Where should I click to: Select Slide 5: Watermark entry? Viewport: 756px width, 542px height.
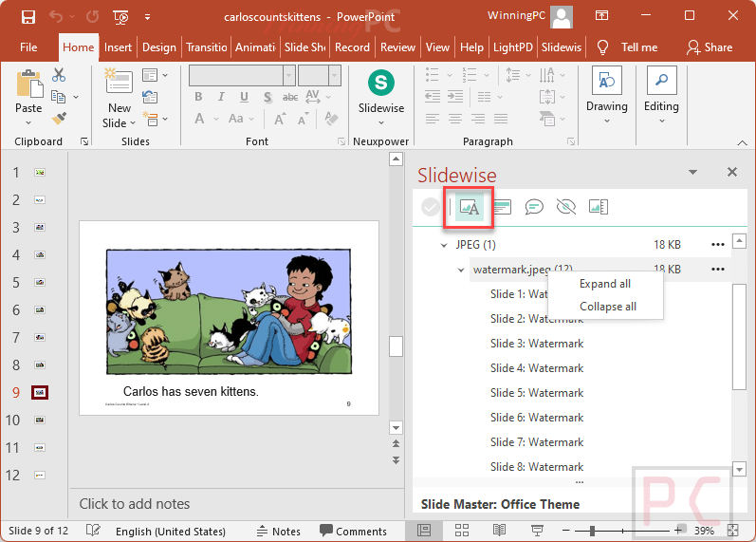click(x=537, y=393)
